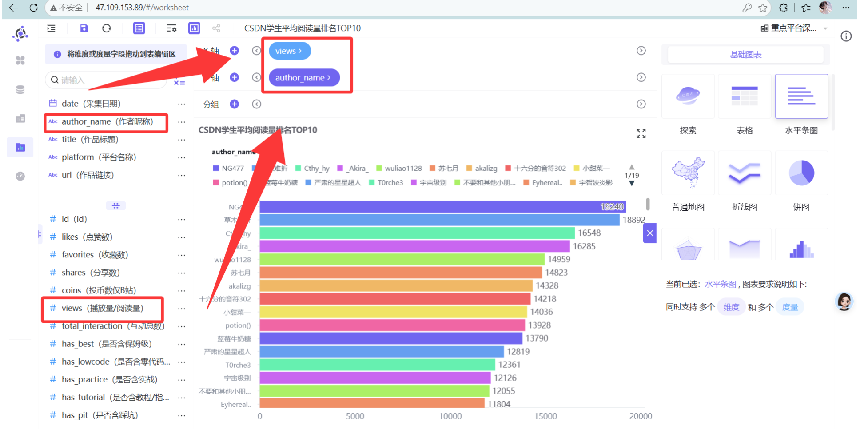Select the date field in dimension list
The width and height of the screenshot is (868, 442).
coord(92,104)
